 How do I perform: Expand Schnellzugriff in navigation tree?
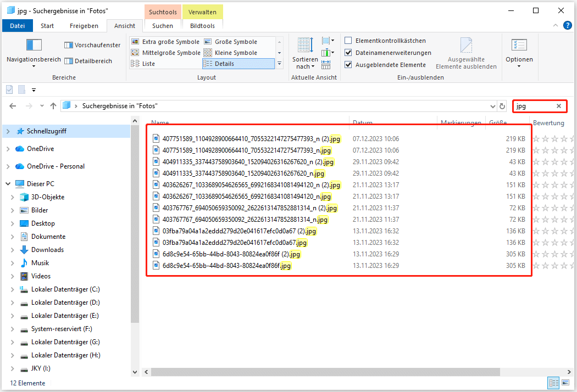[8, 131]
